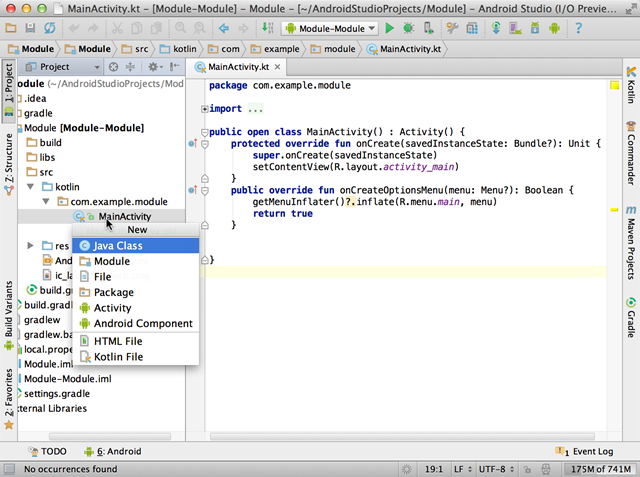Open the Module-Module run configuration dropdown

tap(330, 28)
